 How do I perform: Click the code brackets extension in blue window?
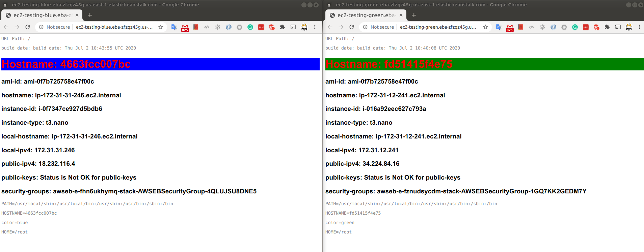(207, 27)
